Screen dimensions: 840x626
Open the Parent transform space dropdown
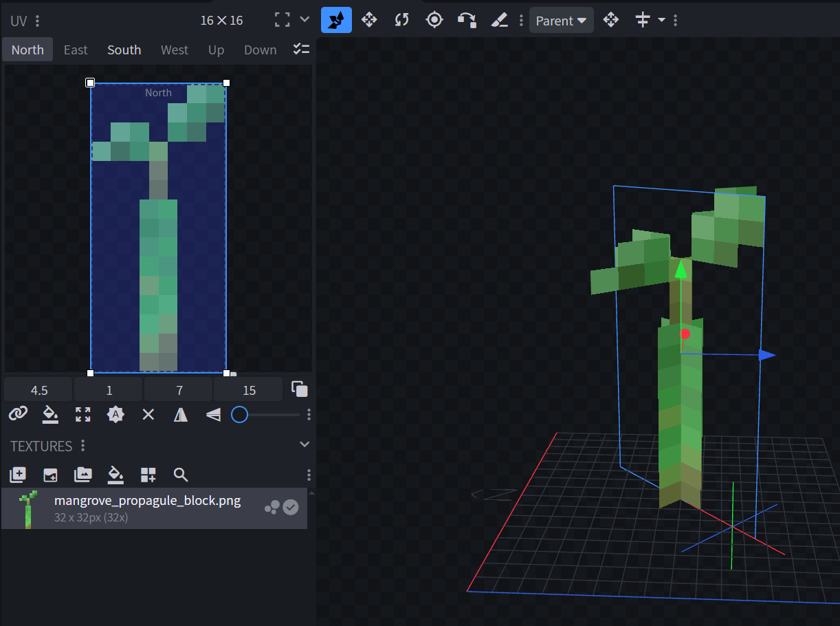pyautogui.click(x=562, y=21)
